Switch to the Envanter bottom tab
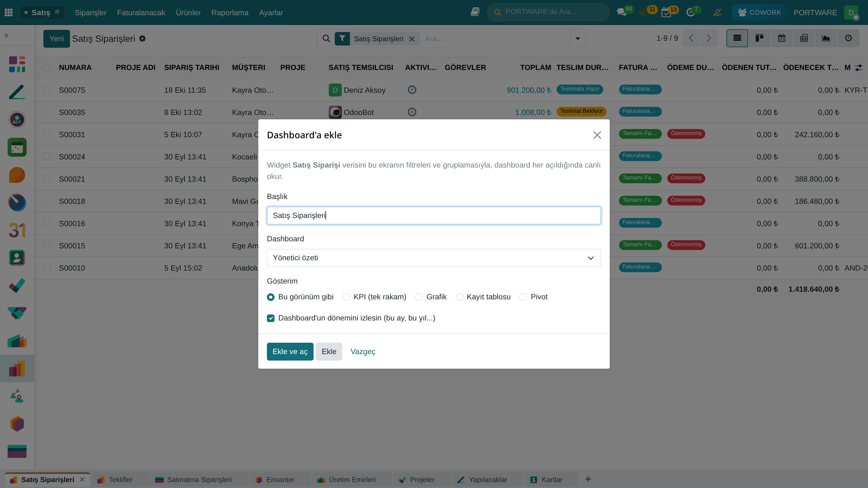868x488 pixels. [x=280, y=480]
